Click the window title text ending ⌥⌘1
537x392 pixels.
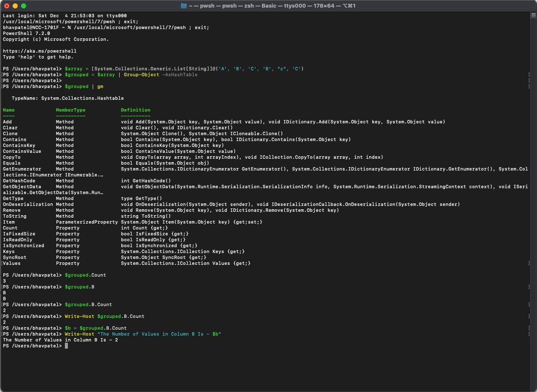click(x=273, y=6)
